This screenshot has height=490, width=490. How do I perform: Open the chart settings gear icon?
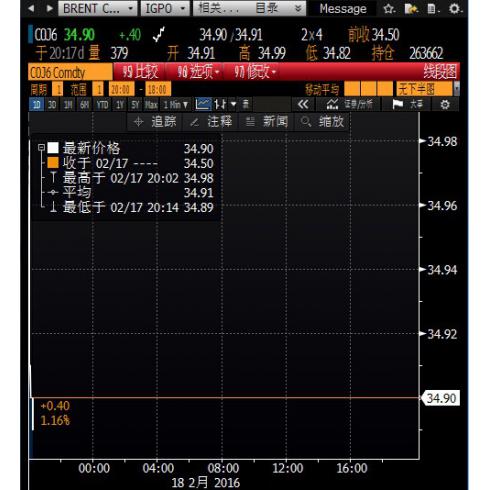(x=445, y=105)
